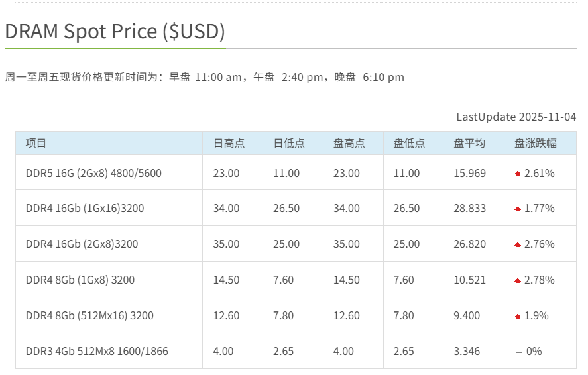Open DDR4 16Gb (1Gx16)3200 product name
Screen dimensions: 588x375
coord(85,208)
